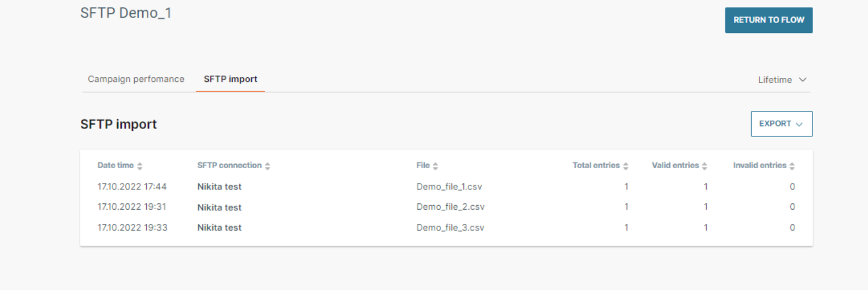The height and width of the screenshot is (290, 868).
Task: Open Nikita test connection for Demo_file_2.csv
Action: click(220, 207)
